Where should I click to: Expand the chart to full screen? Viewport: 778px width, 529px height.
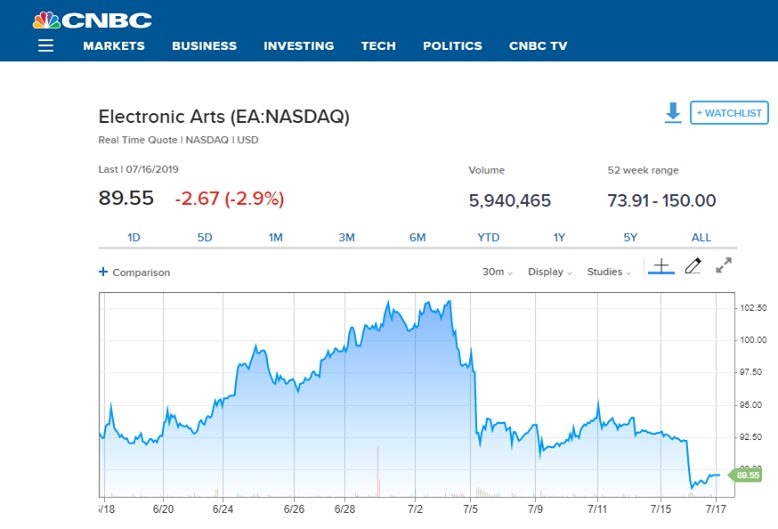[725, 266]
